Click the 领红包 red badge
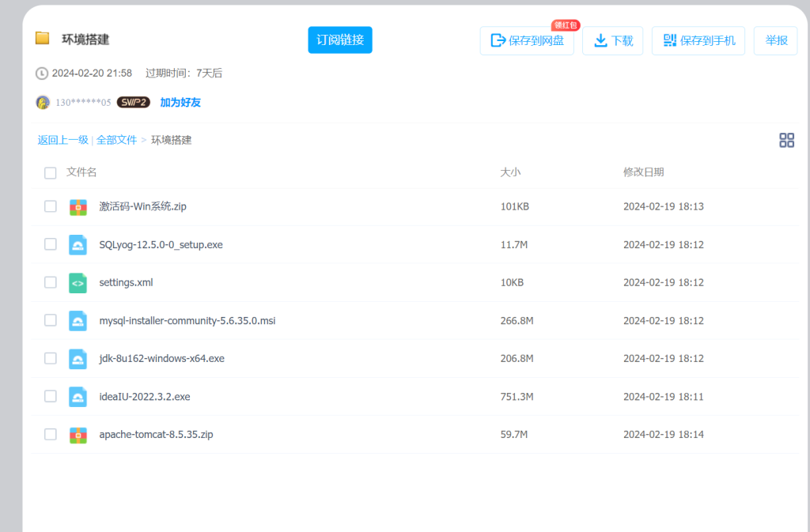 (x=566, y=25)
